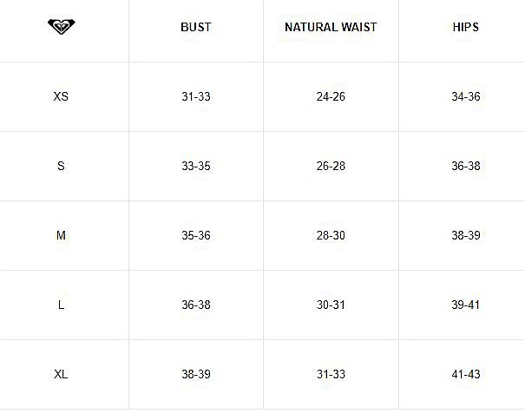525x420 pixels.
Task: Select the S bust value 33-35
Action: point(196,166)
